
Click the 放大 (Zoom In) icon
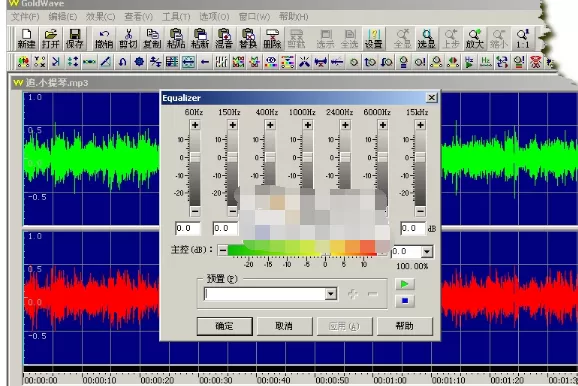tap(474, 39)
